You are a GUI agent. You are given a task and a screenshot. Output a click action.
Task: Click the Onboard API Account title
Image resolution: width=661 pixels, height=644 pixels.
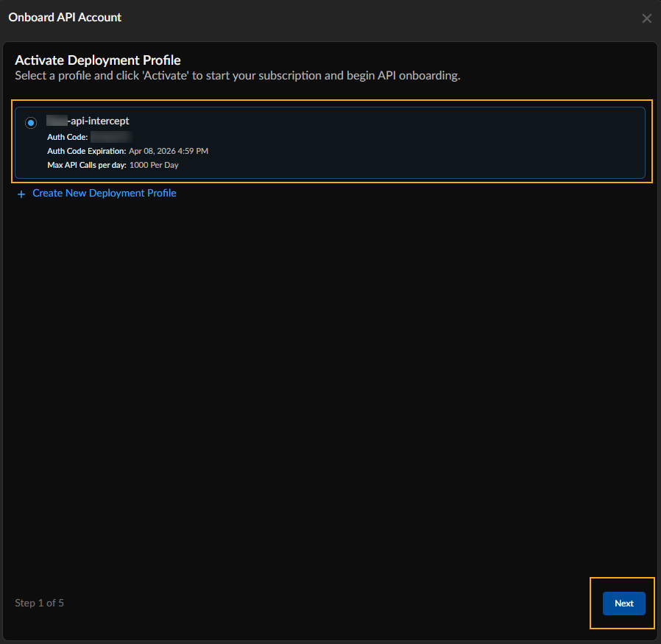(x=65, y=17)
